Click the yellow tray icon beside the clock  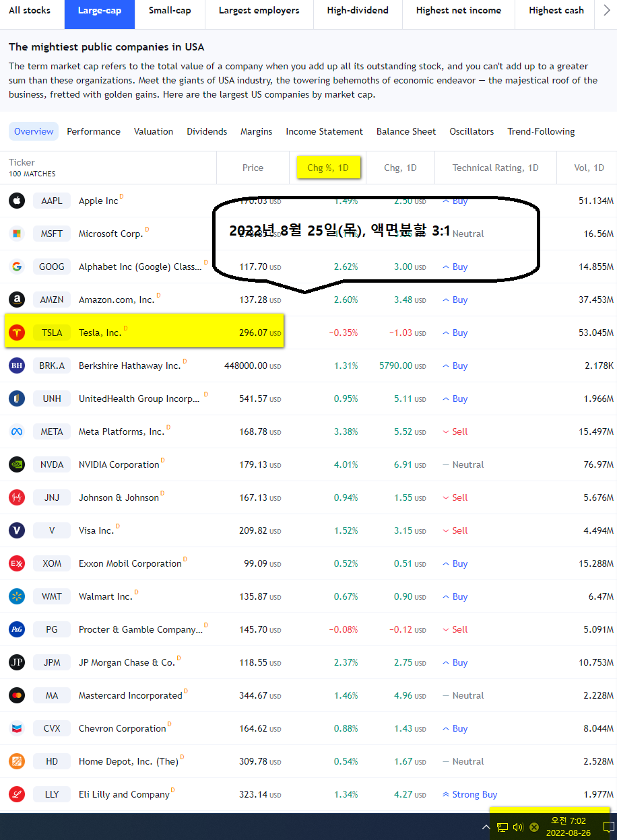point(534,827)
